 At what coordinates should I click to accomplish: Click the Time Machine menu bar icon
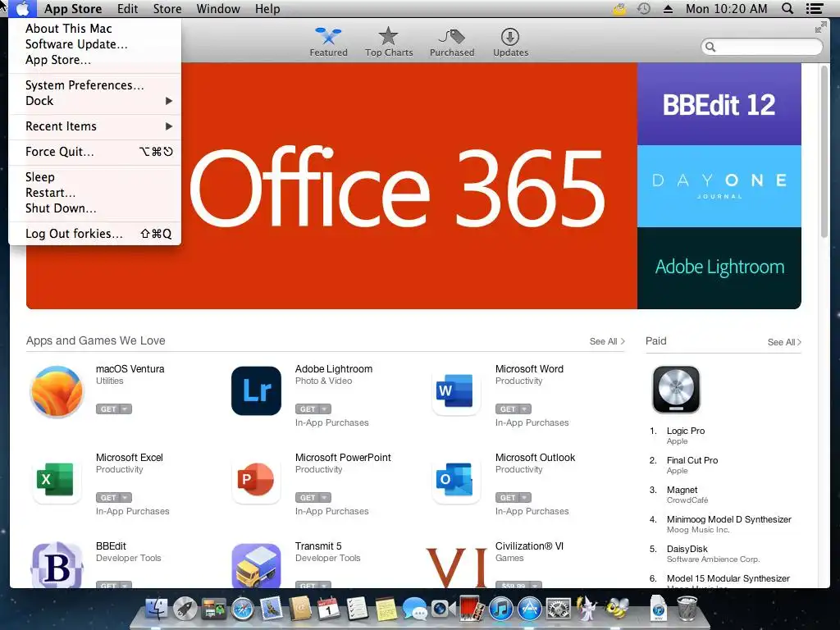tap(644, 8)
